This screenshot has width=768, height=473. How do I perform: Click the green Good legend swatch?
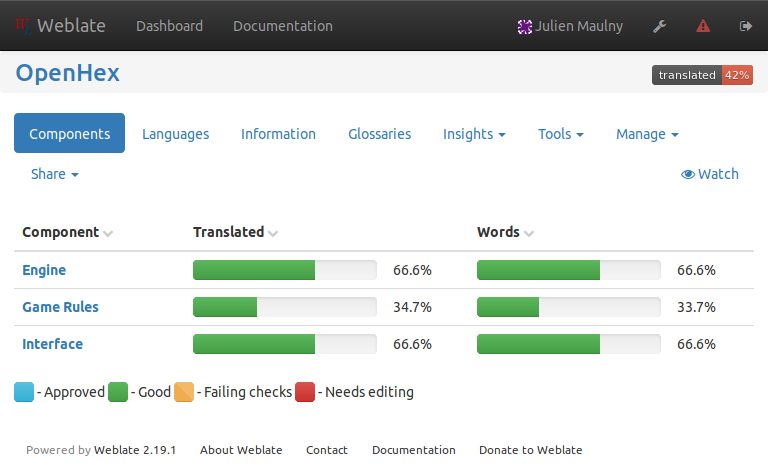[118, 392]
